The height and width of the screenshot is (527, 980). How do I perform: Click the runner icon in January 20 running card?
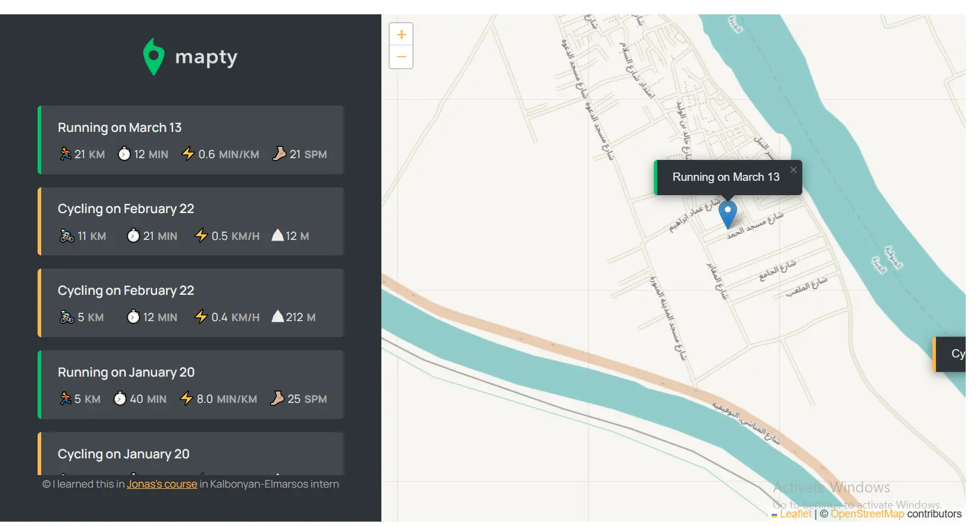65,399
